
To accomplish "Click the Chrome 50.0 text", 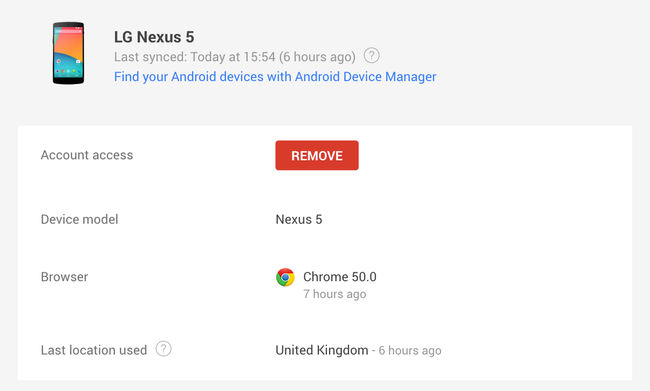I will [340, 277].
